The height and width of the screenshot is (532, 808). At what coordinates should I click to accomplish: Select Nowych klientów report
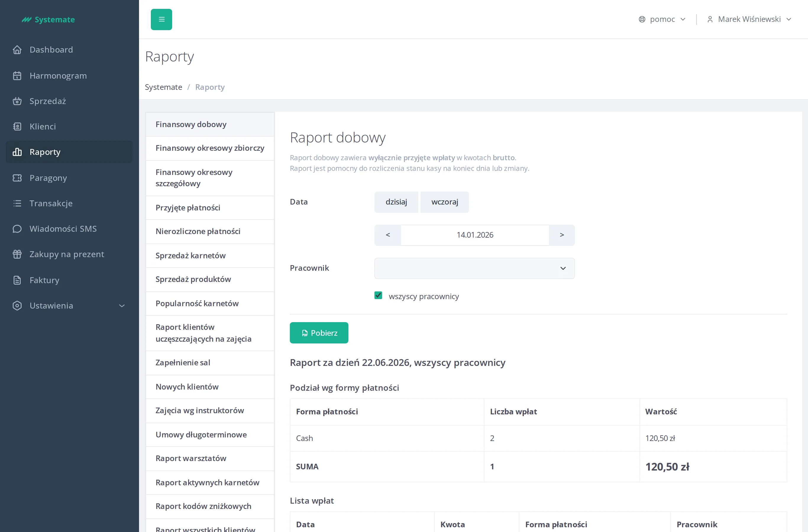pos(210,387)
